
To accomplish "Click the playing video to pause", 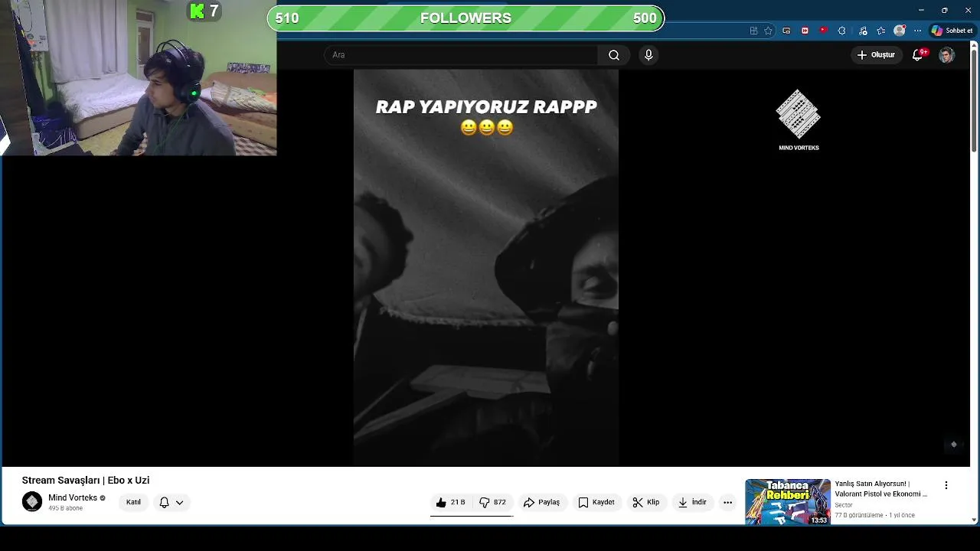I will pyautogui.click(x=486, y=268).
